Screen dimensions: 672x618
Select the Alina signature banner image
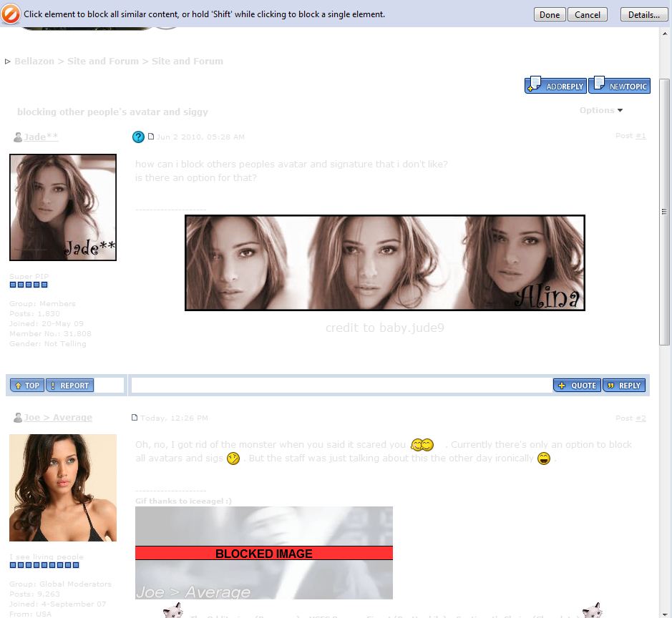pos(385,263)
